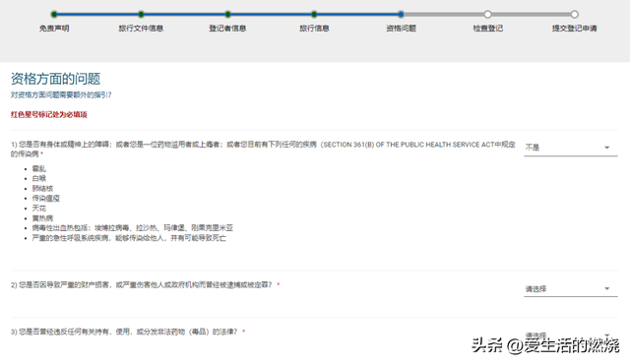The height and width of the screenshot is (364, 630).
Task: Click the 传染瘟疫 list item
Action: pyautogui.click(x=46, y=199)
